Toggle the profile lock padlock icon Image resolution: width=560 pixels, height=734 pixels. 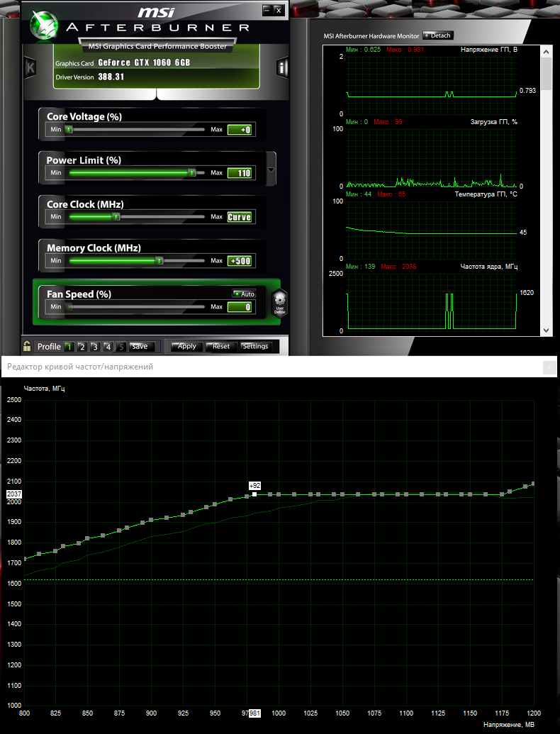pos(27,346)
